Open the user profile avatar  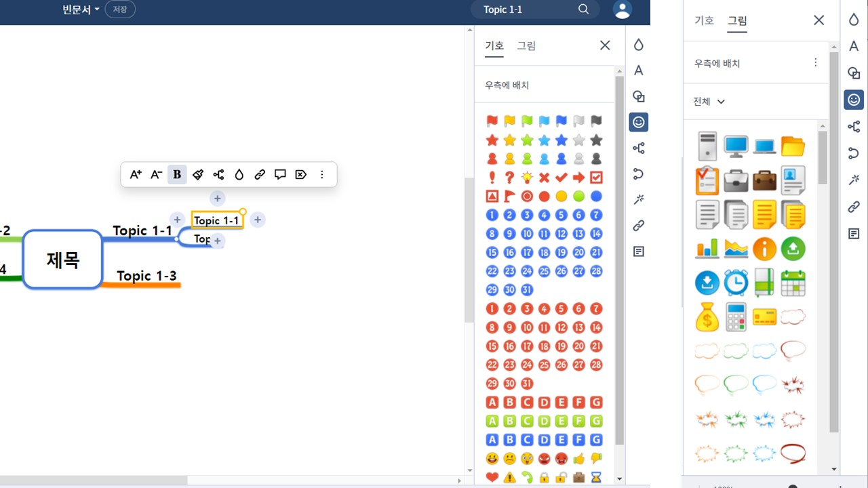coord(622,9)
